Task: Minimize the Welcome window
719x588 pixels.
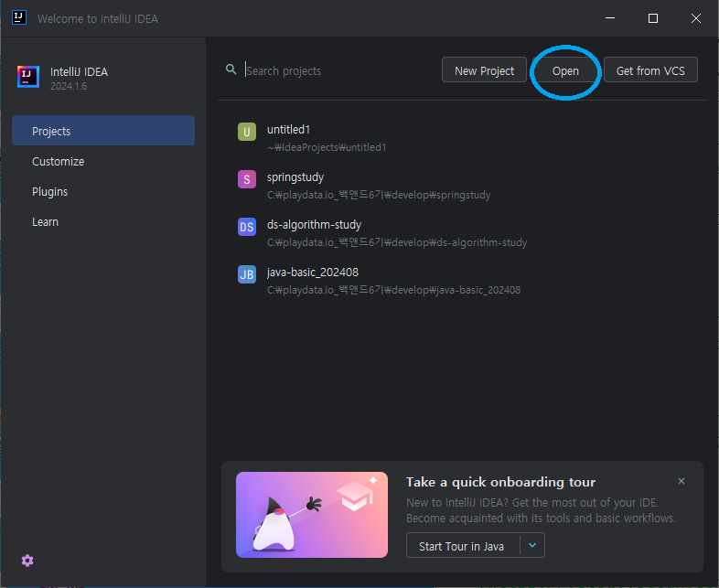Action: coord(610,18)
